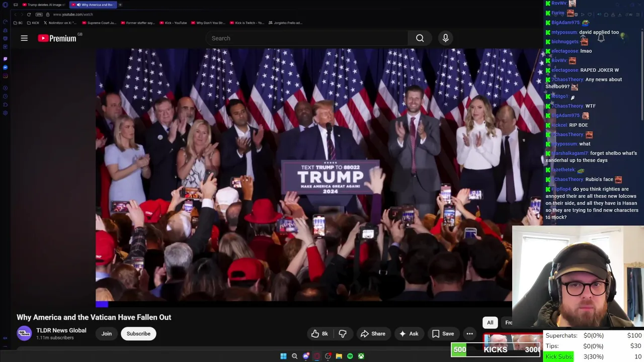Click the video progress bar played segment
This screenshot has height=362, width=644.
click(x=102, y=304)
